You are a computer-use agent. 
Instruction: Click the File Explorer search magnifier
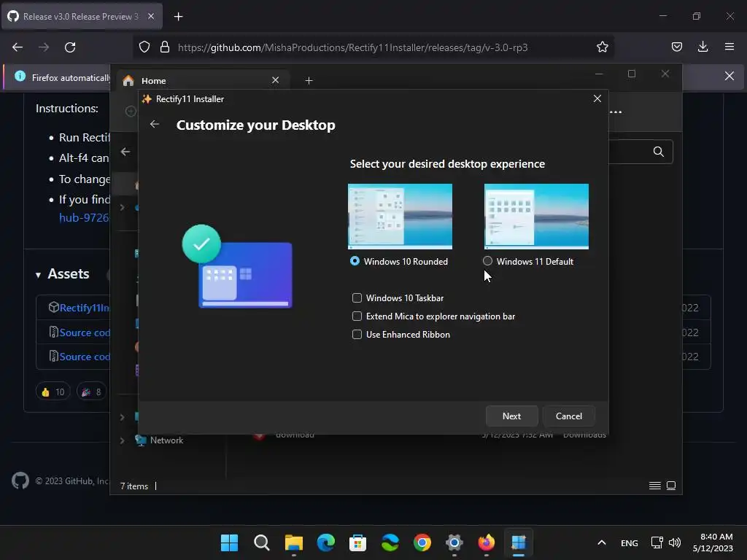pyautogui.click(x=659, y=152)
